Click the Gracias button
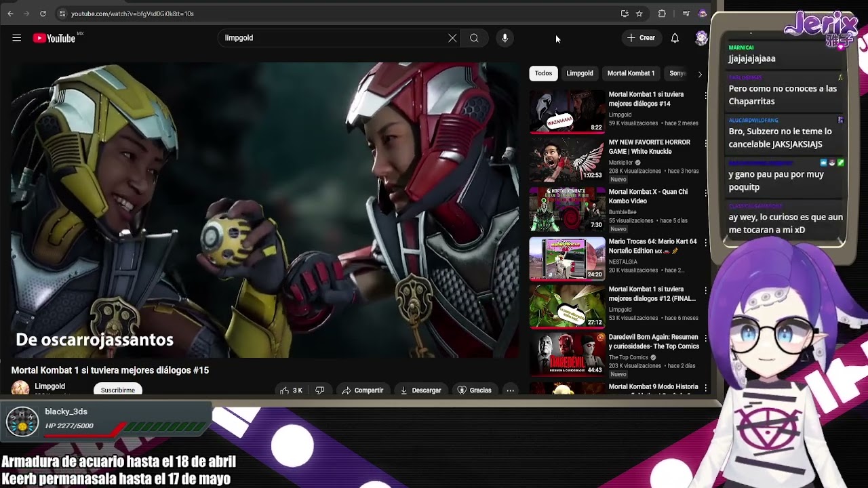868x488 pixels. pyautogui.click(x=474, y=390)
